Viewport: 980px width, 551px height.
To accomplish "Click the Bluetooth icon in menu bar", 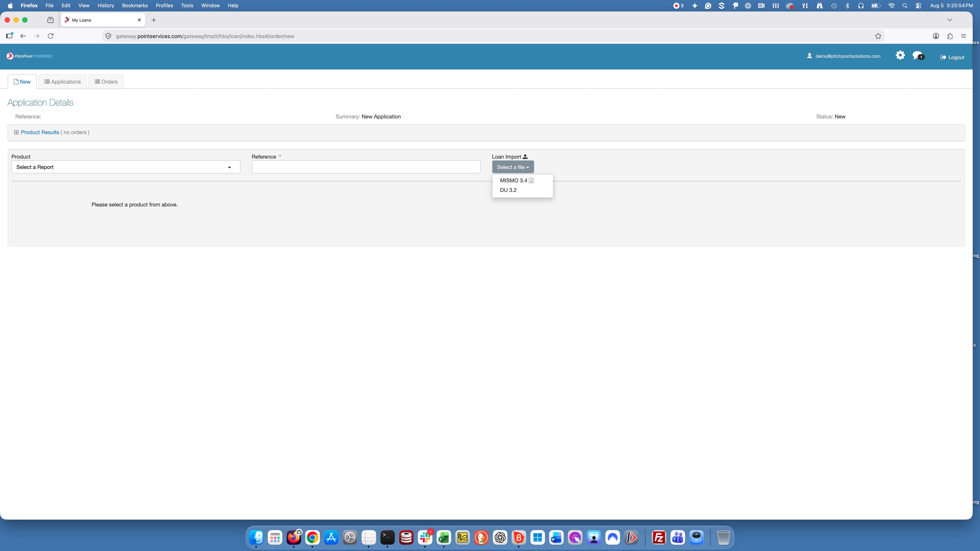I will [x=847, y=6].
